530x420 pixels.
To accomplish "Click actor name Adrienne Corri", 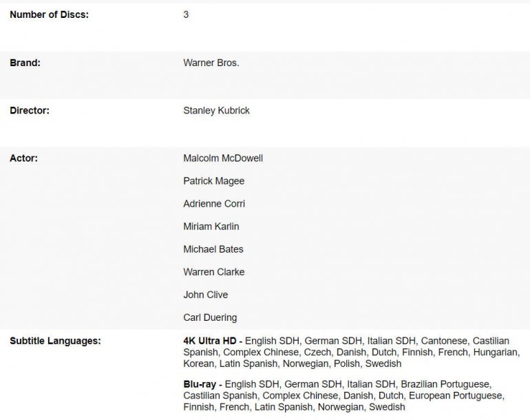I will 214,204.
